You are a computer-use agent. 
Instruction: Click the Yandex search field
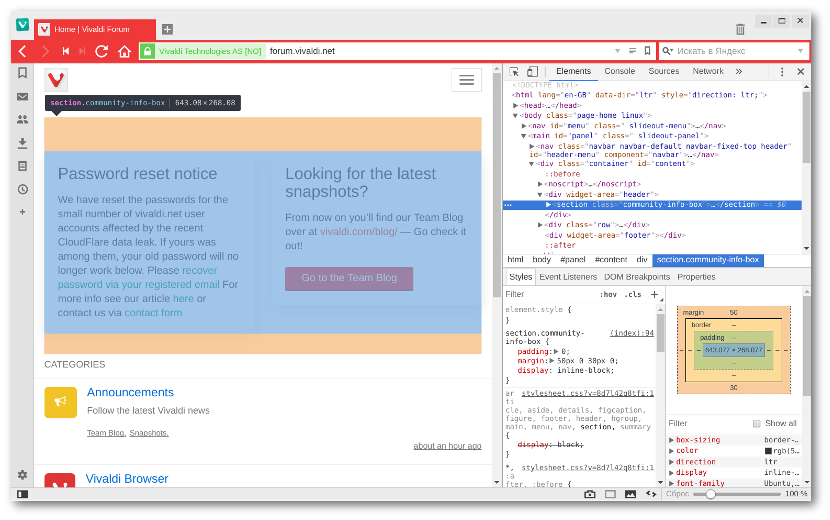(733, 51)
